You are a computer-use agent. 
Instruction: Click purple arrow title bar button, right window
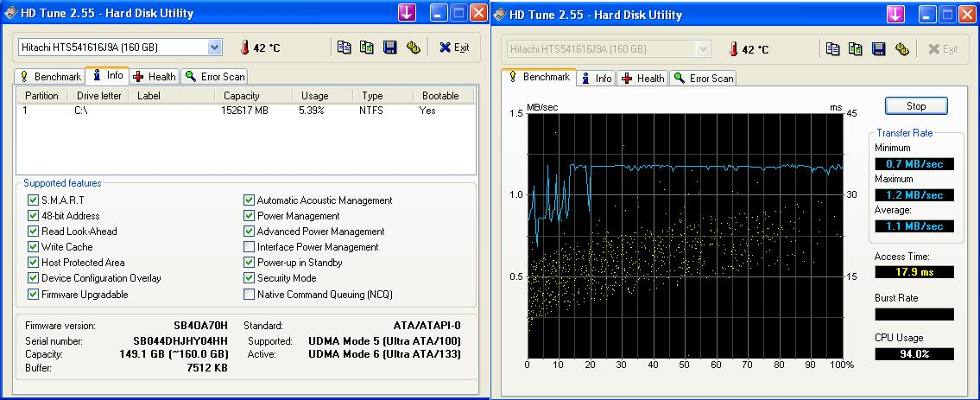[x=895, y=15]
